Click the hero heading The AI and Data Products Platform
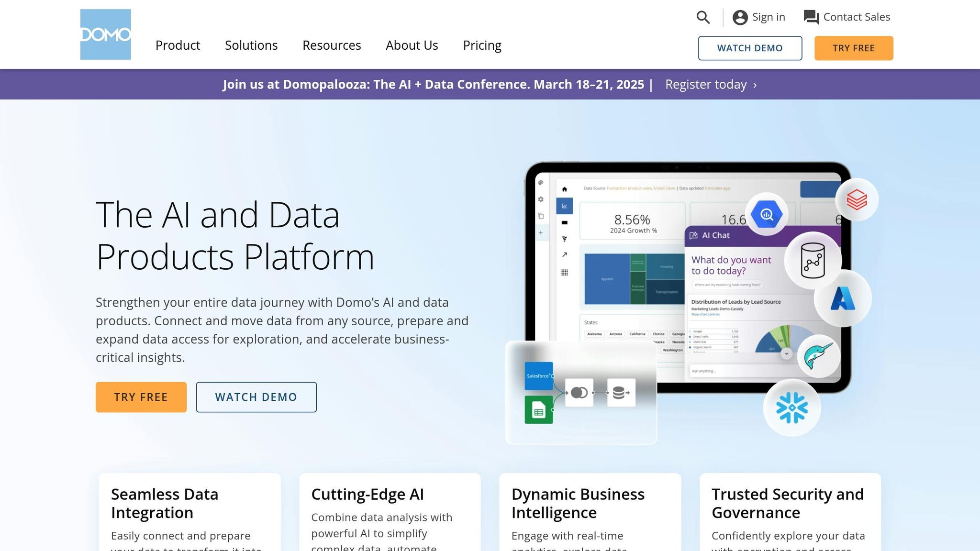This screenshot has width=980, height=551. coord(235,236)
